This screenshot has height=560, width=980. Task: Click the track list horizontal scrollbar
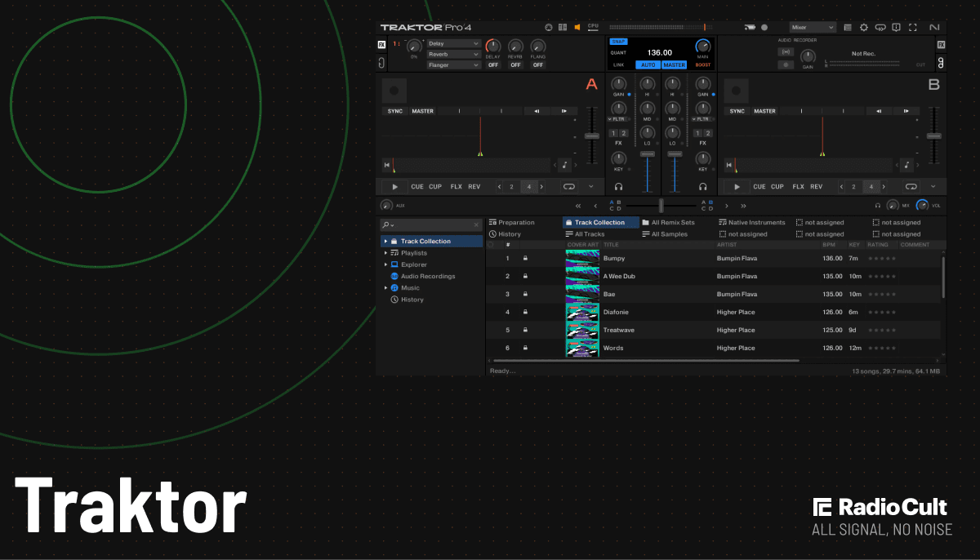[x=645, y=360]
